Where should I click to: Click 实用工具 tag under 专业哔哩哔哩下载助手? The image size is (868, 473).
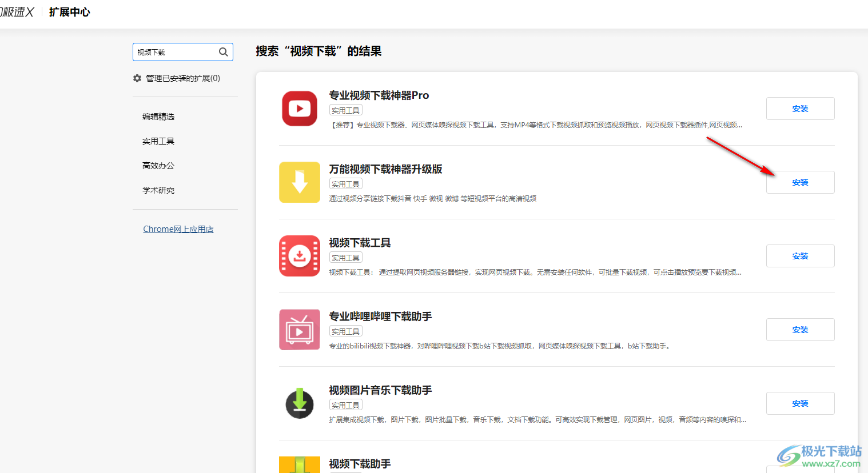pyautogui.click(x=346, y=331)
